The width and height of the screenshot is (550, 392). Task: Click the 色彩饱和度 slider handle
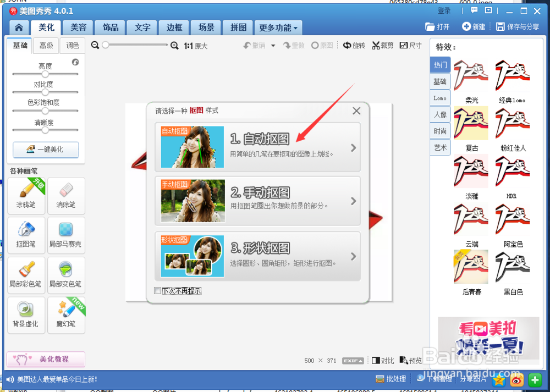45,111
